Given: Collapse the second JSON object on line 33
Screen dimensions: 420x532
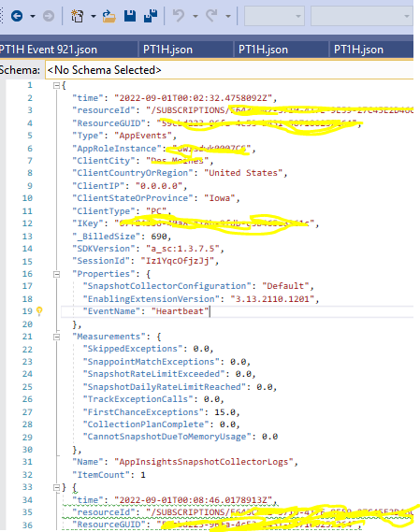Looking at the screenshot, I should click(57, 487).
